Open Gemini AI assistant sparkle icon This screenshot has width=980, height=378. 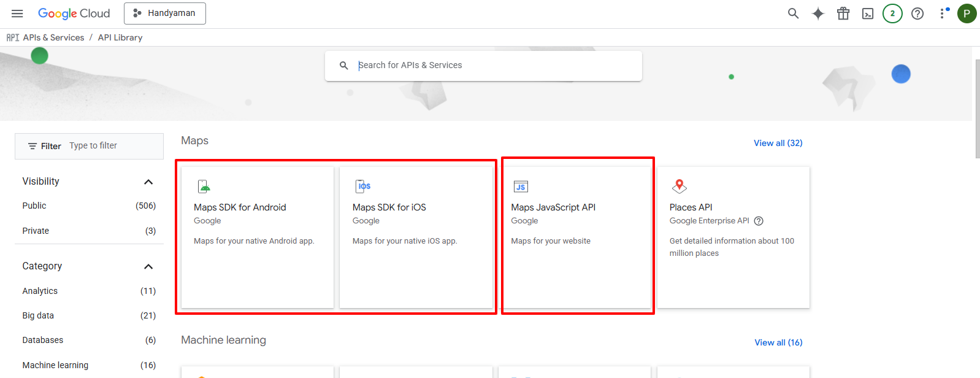click(x=818, y=13)
